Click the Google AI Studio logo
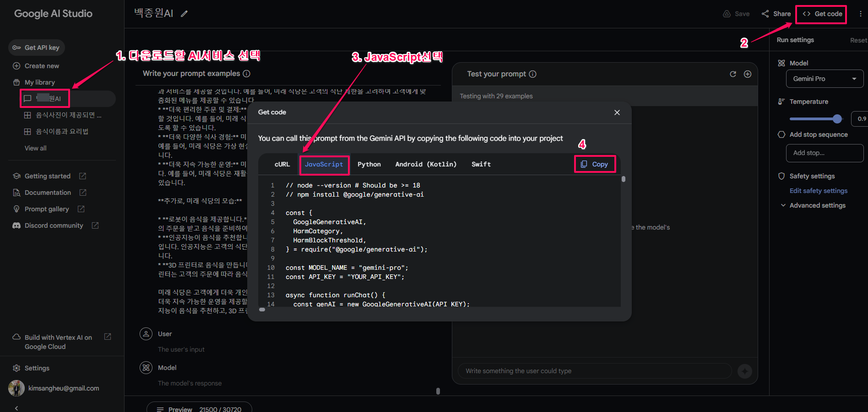This screenshot has height=412, width=868. click(x=53, y=14)
